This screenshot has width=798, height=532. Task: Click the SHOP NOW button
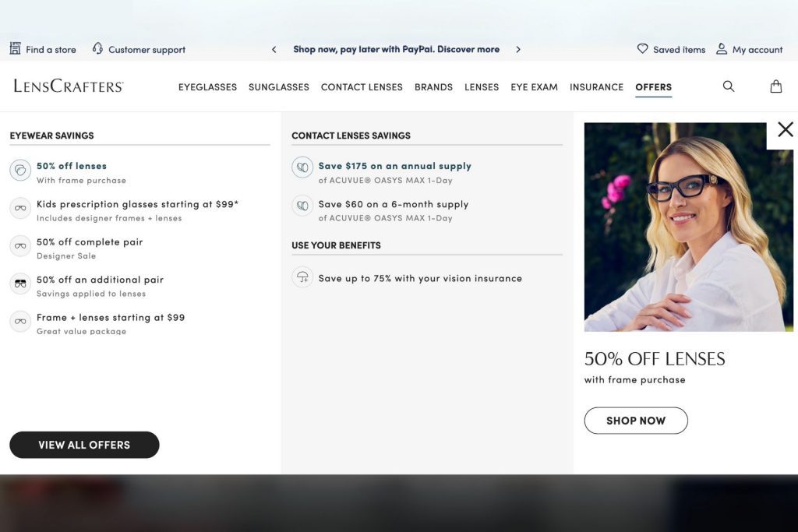point(636,420)
